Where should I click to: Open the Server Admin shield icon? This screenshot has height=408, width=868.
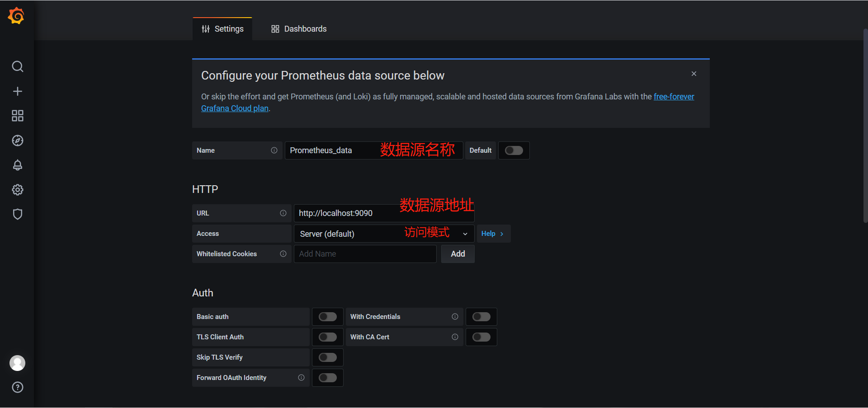pyautogui.click(x=17, y=214)
